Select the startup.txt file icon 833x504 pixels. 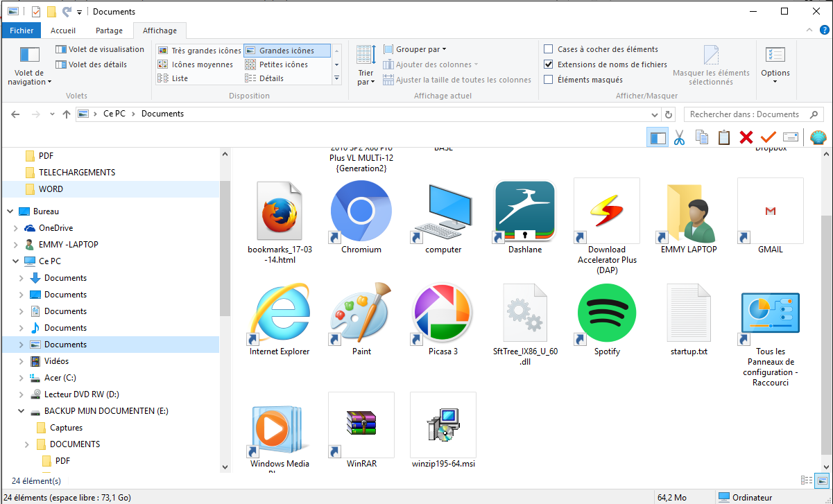point(689,313)
